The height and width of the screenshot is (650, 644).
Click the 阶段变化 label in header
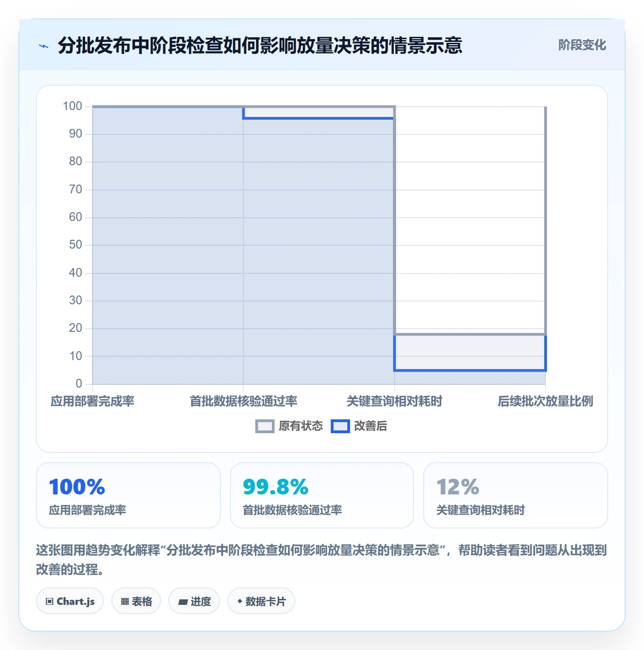582,45
